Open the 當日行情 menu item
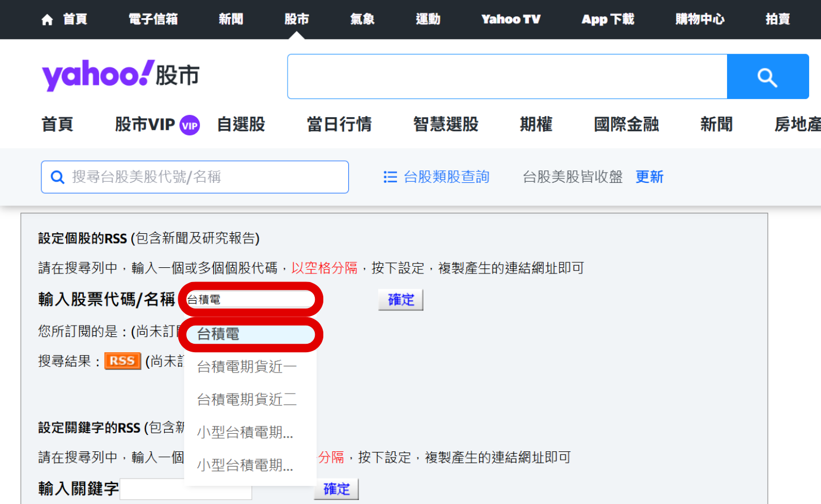 [339, 125]
